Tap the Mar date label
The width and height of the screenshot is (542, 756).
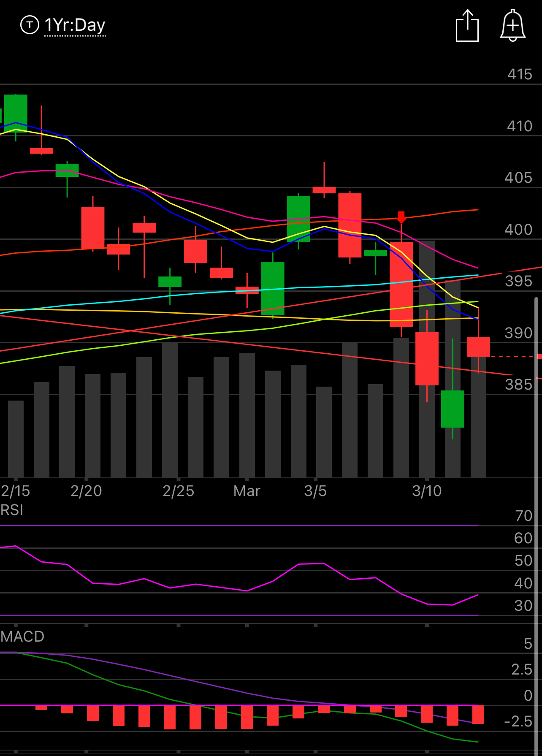pos(247,491)
